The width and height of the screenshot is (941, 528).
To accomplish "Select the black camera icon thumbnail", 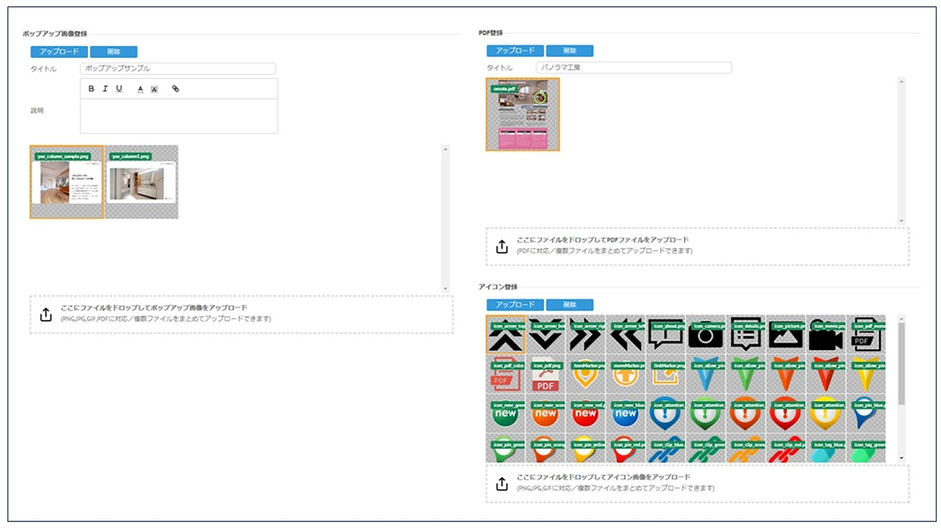I will pyautogui.click(x=706, y=335).
